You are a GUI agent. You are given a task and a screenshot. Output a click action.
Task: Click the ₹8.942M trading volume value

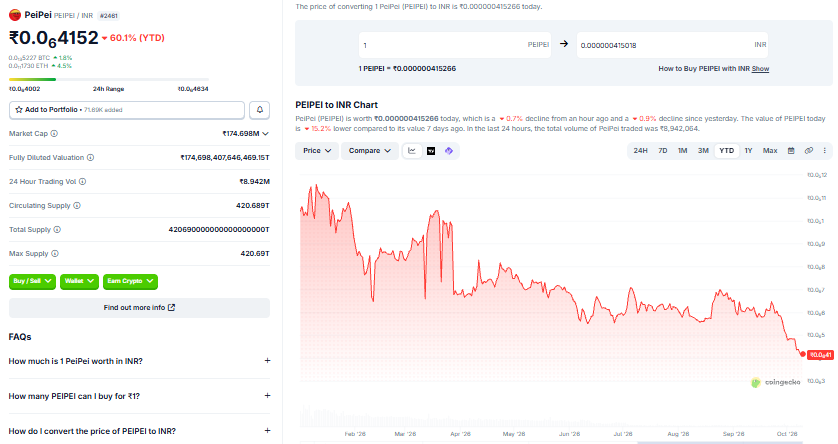click(254, 182)
